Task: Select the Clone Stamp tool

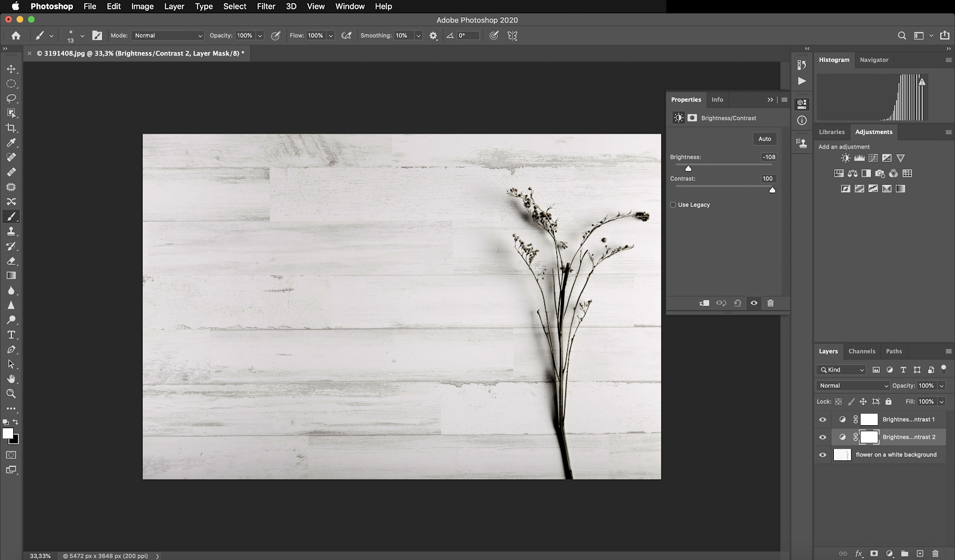Action: (x=11, y=231)
